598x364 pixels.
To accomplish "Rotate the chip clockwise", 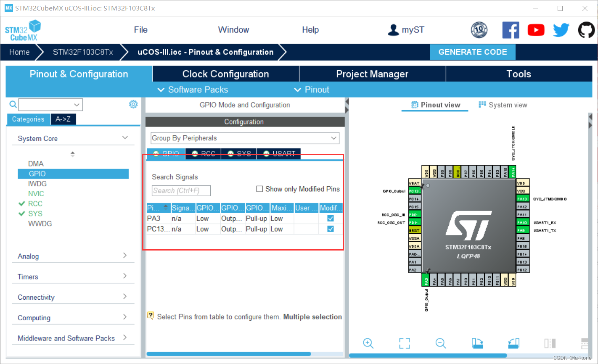I will pos(477,343).
